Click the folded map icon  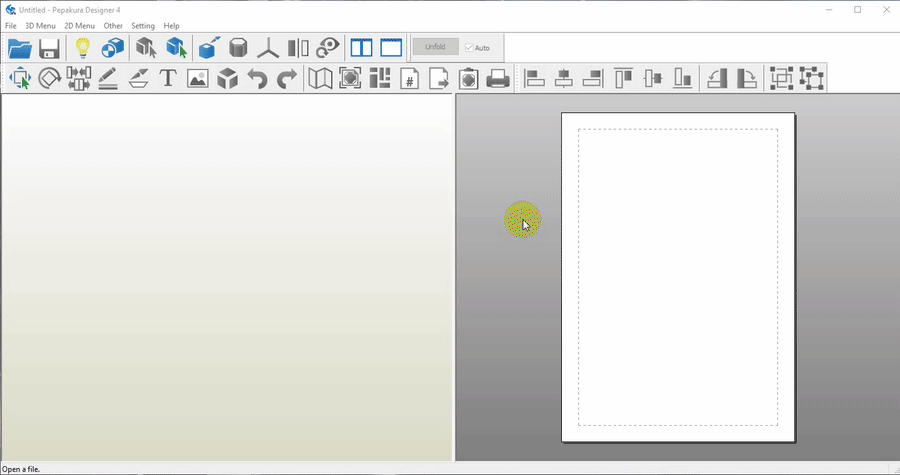[320, 78]
